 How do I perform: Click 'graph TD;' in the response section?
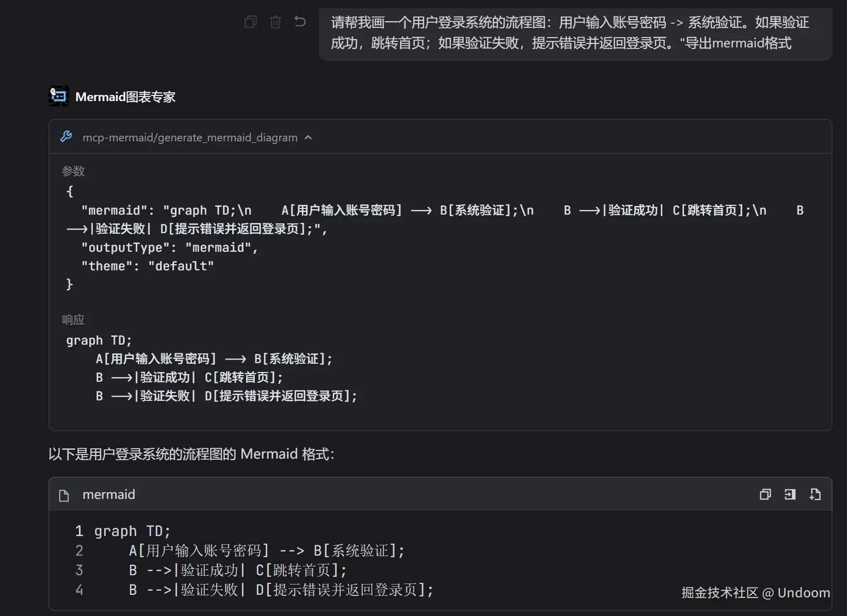point(99,341)
